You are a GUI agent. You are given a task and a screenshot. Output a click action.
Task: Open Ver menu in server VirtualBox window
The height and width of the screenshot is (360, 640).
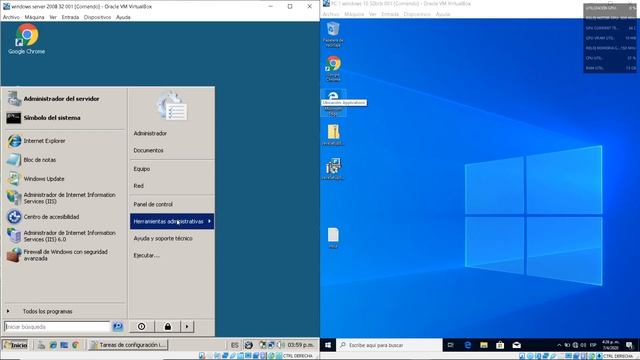[x=53, y=17]
